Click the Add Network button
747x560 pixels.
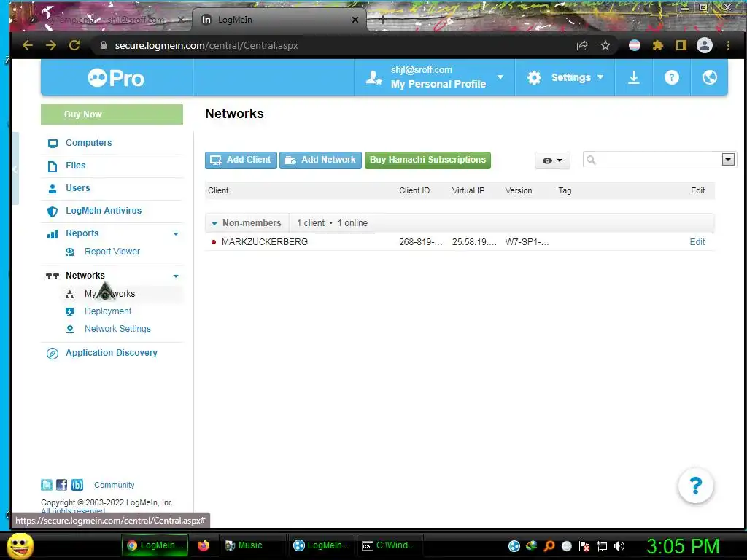click(321, 160)
